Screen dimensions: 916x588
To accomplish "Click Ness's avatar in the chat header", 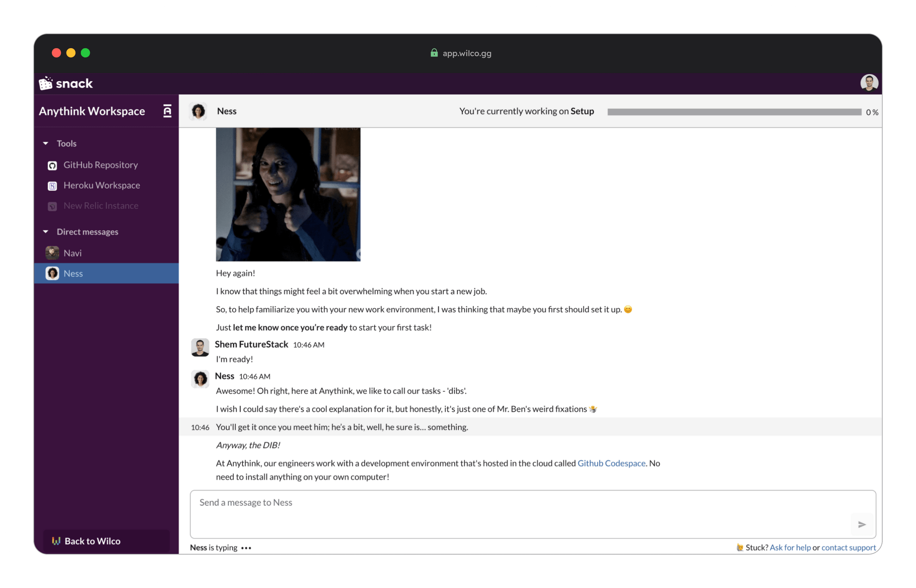I will pyautogui.click(x=198, y=112).
